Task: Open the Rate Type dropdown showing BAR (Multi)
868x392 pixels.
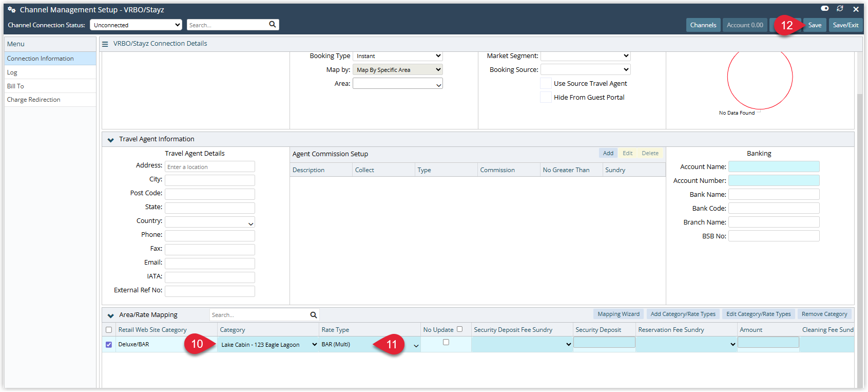Action: click(370, 345)
